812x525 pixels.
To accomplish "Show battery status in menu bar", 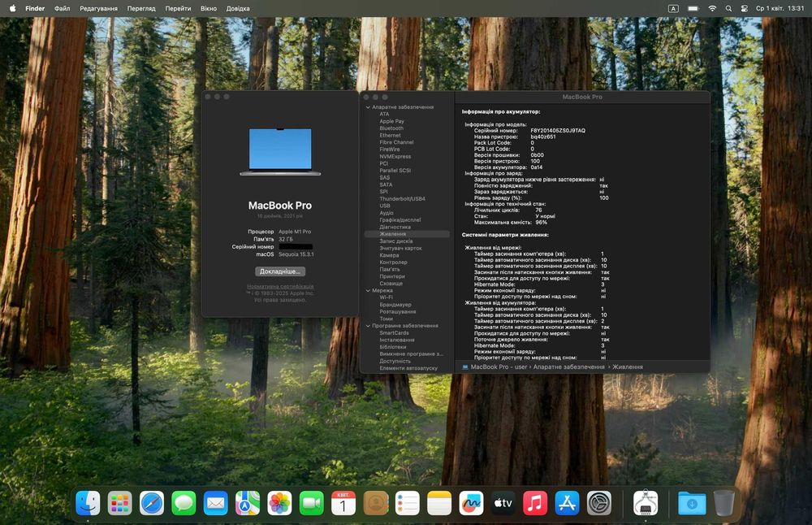I will [x=693, y=8].
